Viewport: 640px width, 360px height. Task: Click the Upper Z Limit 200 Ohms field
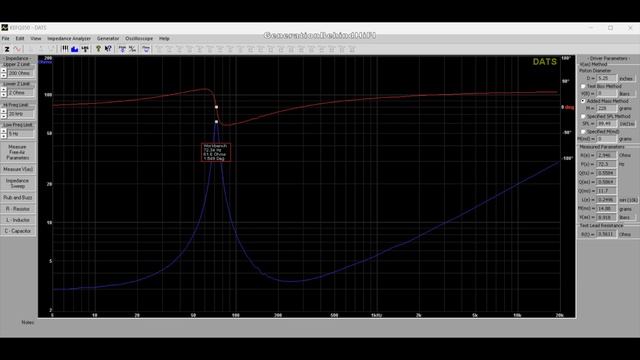[21, 73]
